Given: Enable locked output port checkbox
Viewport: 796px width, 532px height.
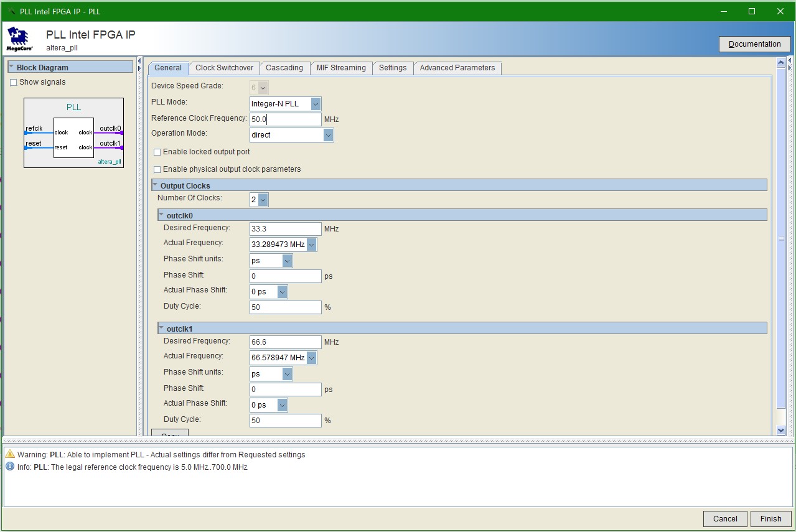Looking at the screenshot, I should coord(157,152).
